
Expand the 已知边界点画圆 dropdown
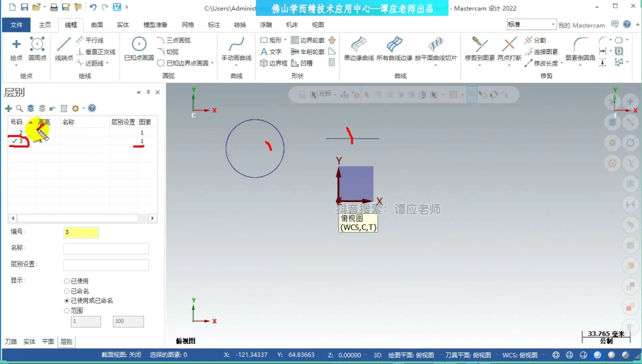[212, 63]
